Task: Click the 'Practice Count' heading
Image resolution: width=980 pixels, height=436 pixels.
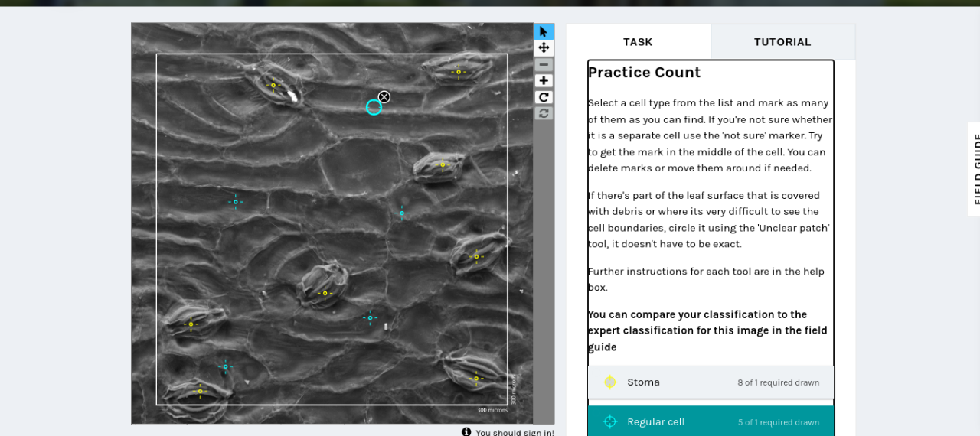Action: click(644, 73)
